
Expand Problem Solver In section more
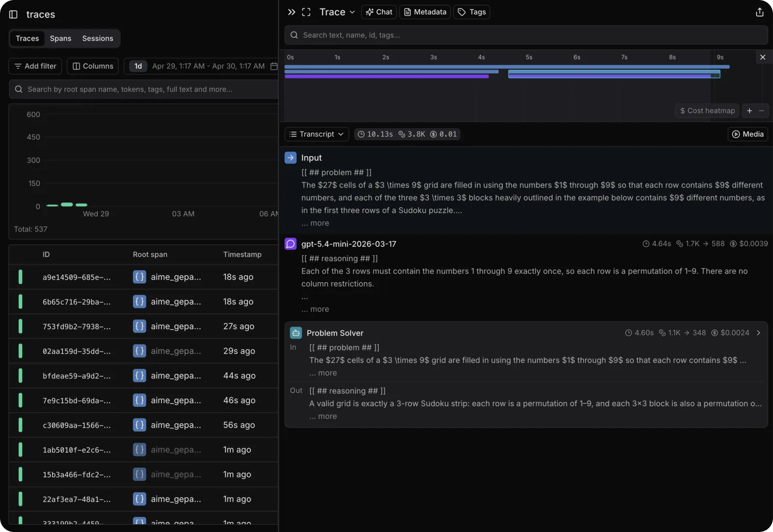323,373
